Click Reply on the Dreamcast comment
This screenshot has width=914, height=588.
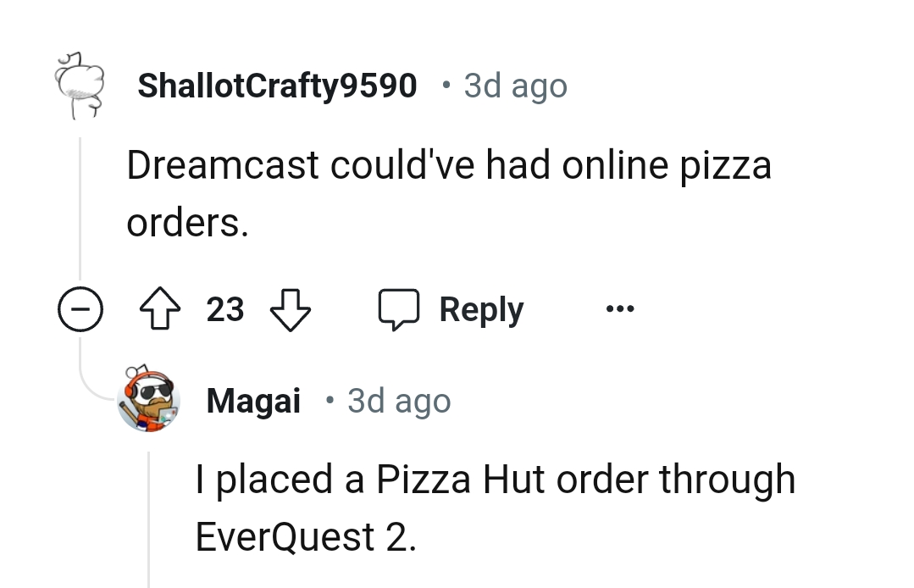tap(480, 308)
